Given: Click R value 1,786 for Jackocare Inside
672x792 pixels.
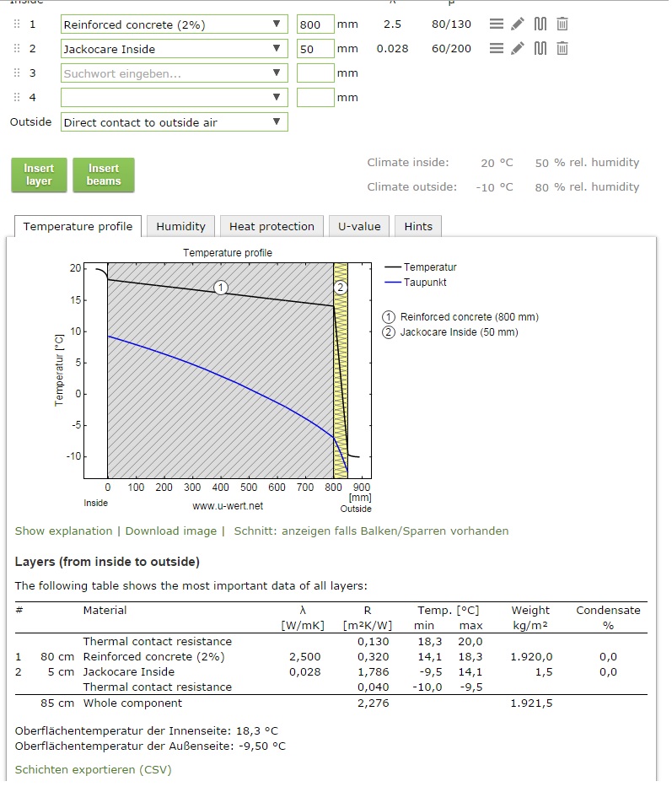Looking at the screenshot, I should (374, 671).
